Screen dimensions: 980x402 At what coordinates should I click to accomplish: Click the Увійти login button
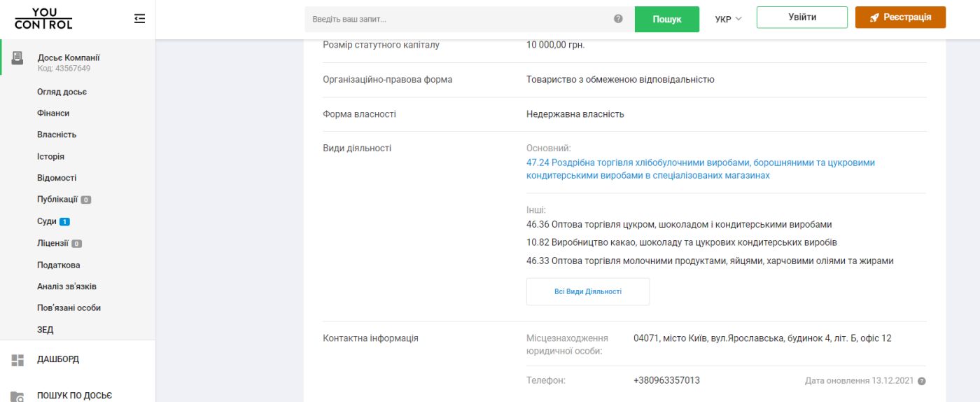[x=802, y=18]
